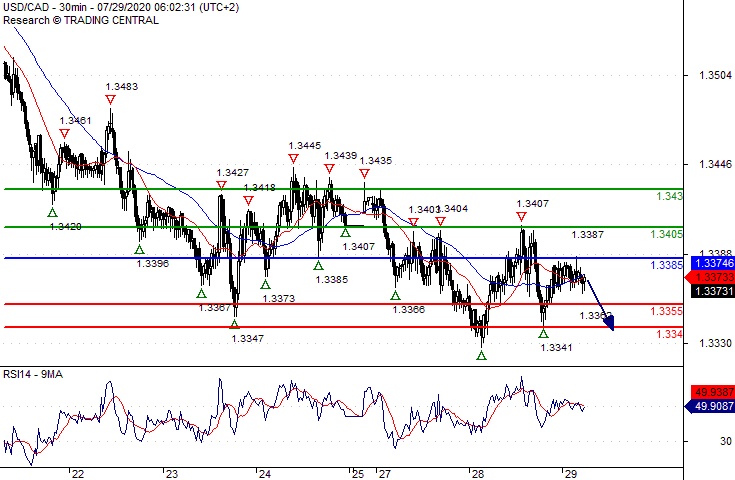Click the red 1.33733 price tag
Viewport: 735px width, 480px height.
711,278
